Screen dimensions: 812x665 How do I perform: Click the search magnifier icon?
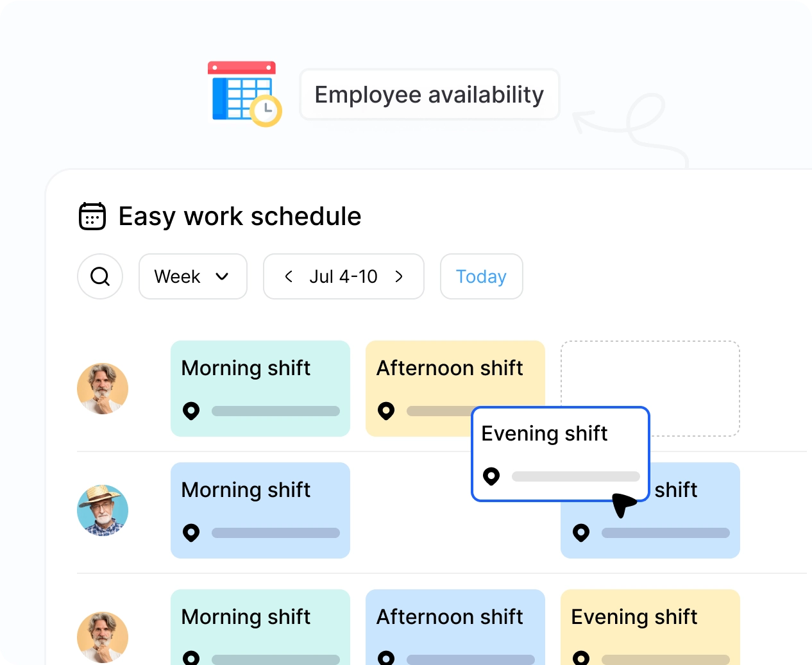[x=100, y=276]
